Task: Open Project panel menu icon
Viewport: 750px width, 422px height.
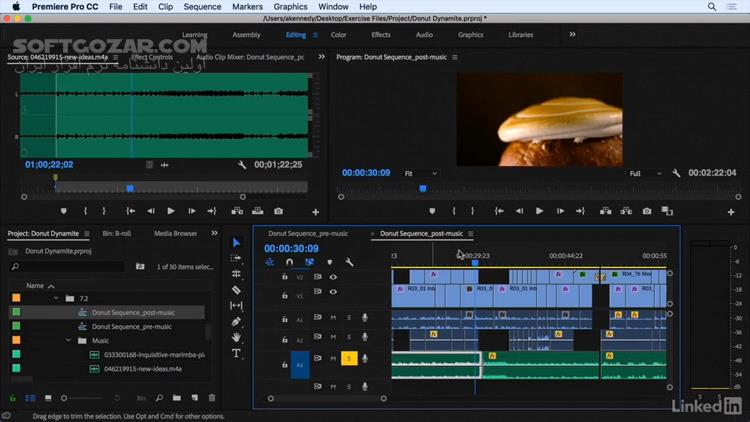Action: pyautogui.click(x=87, y=234)
